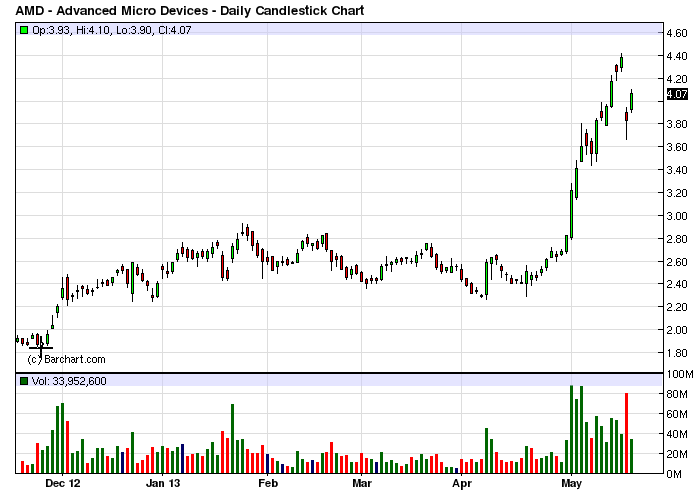Screen dimensions: 699x493
Task: Click the 2.20 price axis label
Action: [x=677, y=307]
